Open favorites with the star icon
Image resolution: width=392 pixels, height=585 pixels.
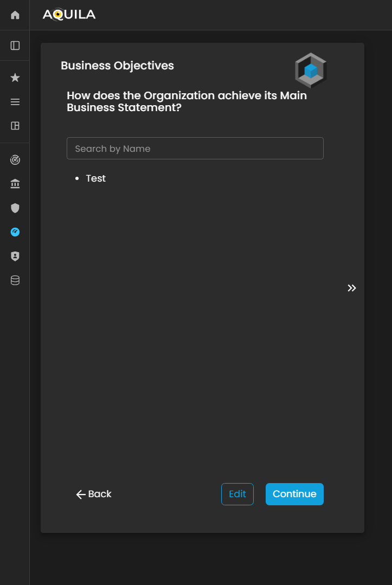pos(15,78)
